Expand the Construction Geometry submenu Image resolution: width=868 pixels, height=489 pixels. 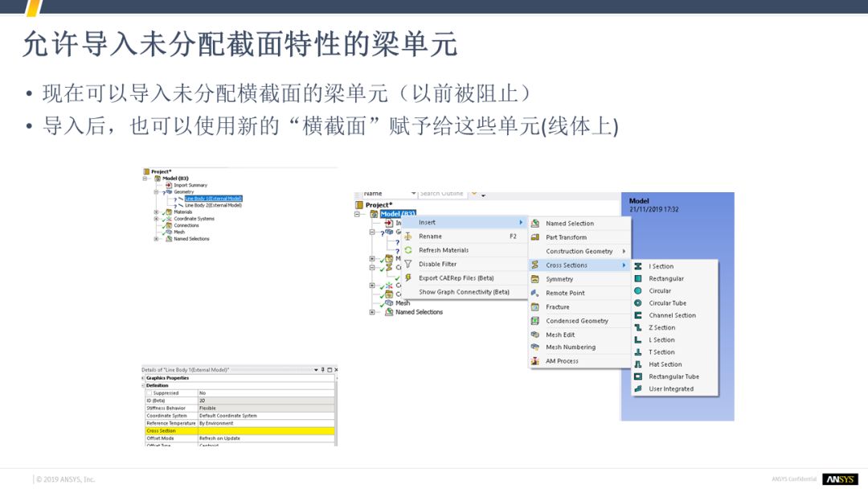624,251
